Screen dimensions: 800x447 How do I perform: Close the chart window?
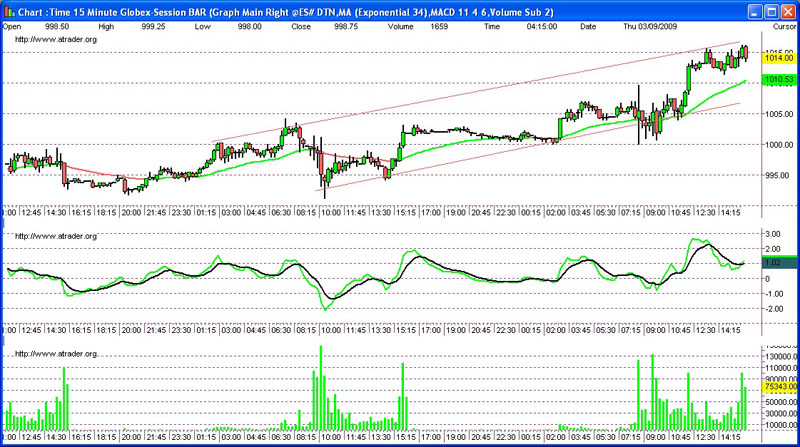(x=788, y=12)
